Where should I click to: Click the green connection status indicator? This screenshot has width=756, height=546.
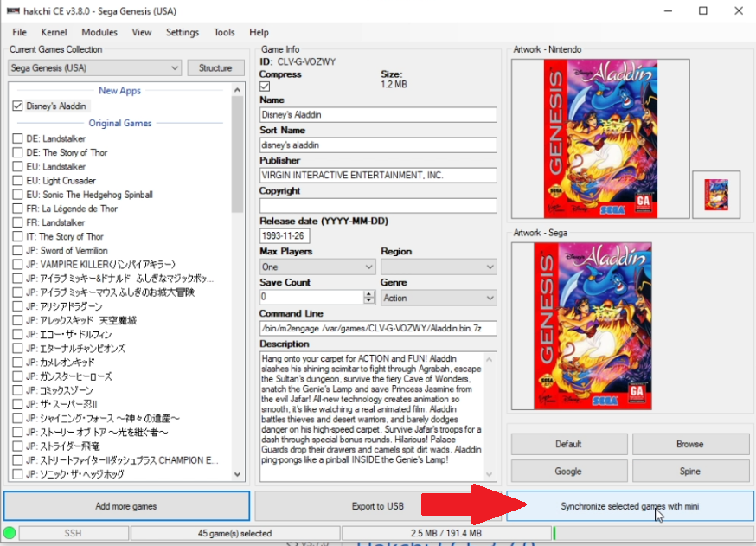tap(10, 533)
